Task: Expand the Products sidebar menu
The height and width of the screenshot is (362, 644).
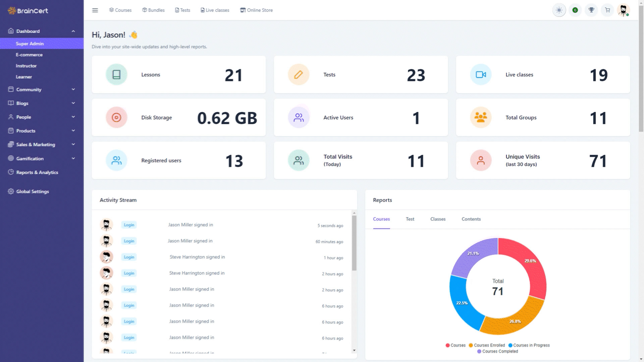Action: coord(73,130)
